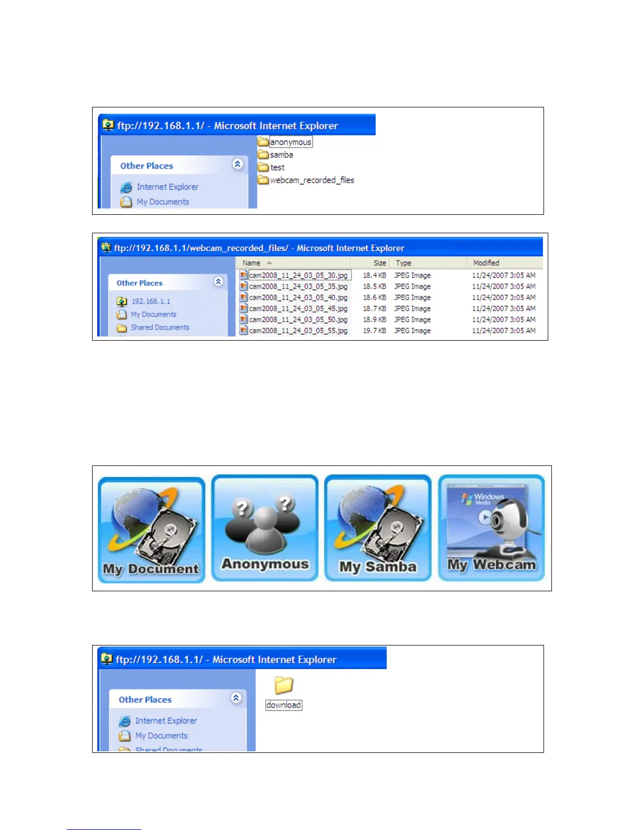Viewport: 644px width, 834px height.
Task: Open My Documents link in bottom FTP window
Action: tap(161, 736)
